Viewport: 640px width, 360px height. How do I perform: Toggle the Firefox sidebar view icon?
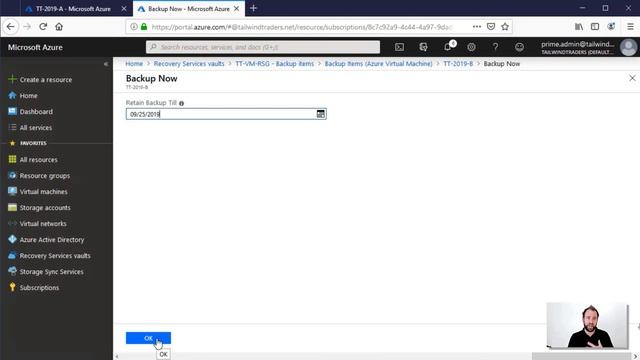[595, 27]
